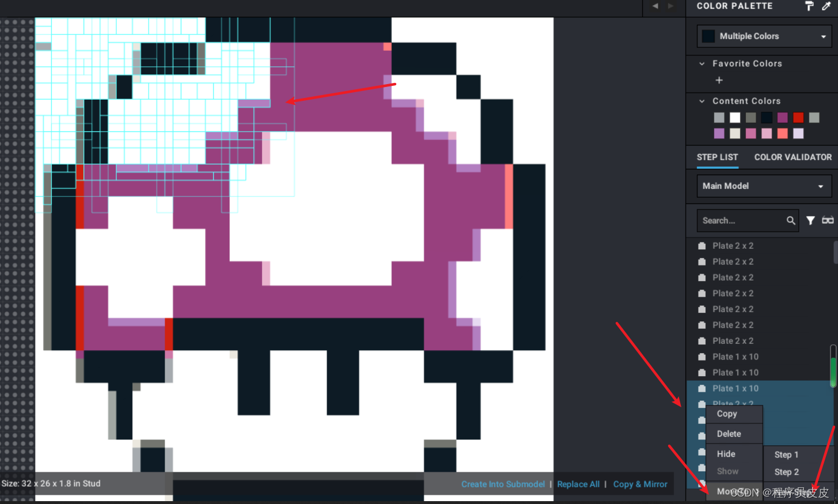Switch to the STEP LIST tab
Screen dimensions: 838x504
point(717,157)
